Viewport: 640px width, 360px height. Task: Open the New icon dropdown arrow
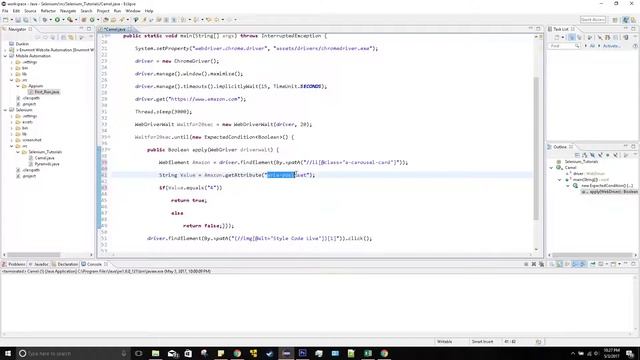(11, 20)
